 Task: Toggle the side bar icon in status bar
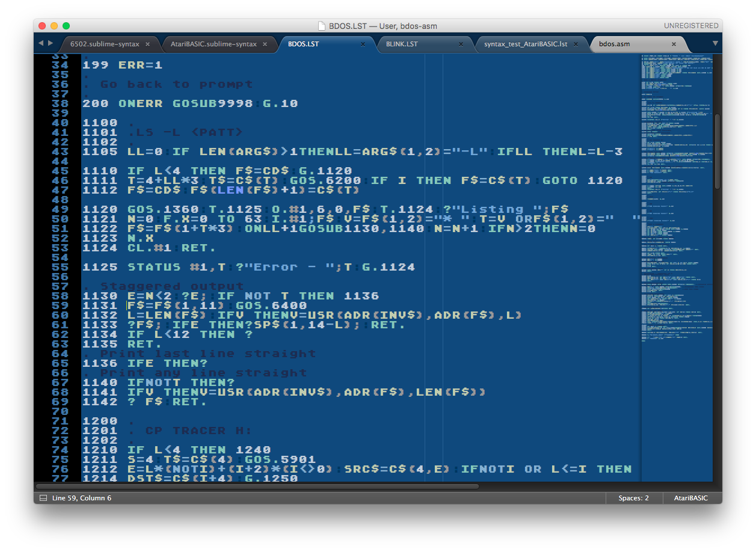[x=43, y=498]
